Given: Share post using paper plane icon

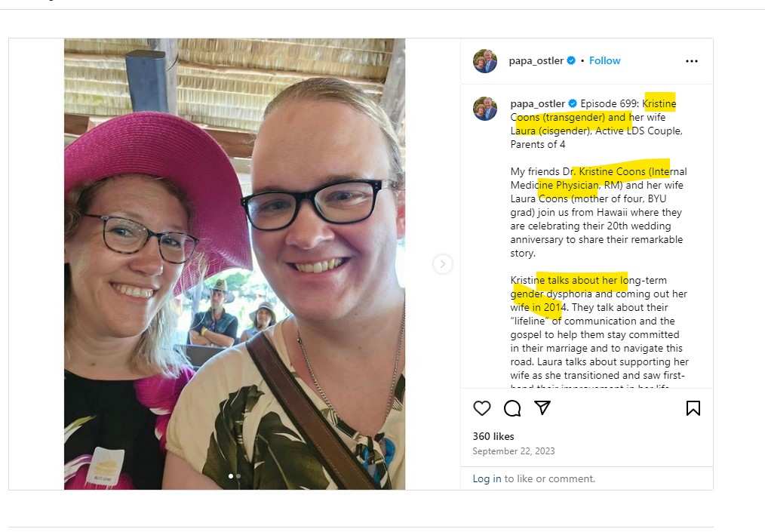Looking at the screenshot, I should point(542,407).
